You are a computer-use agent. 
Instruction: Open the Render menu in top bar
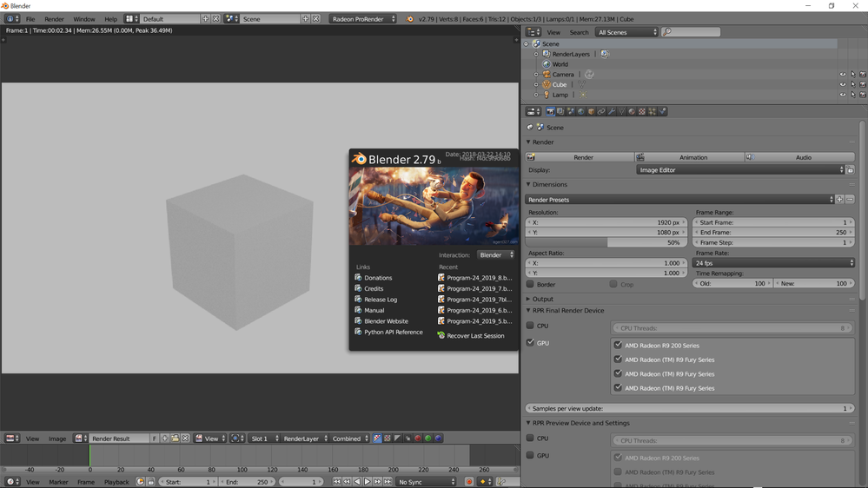click(x=54, y=19)
